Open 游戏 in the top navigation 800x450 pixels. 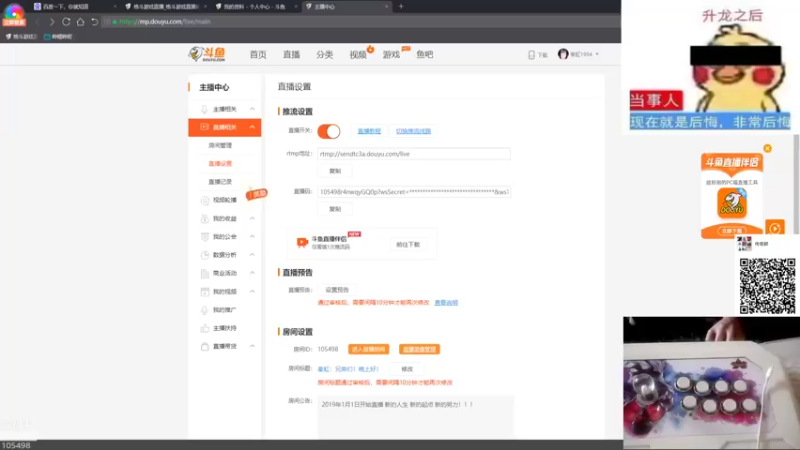click(391, 55)
